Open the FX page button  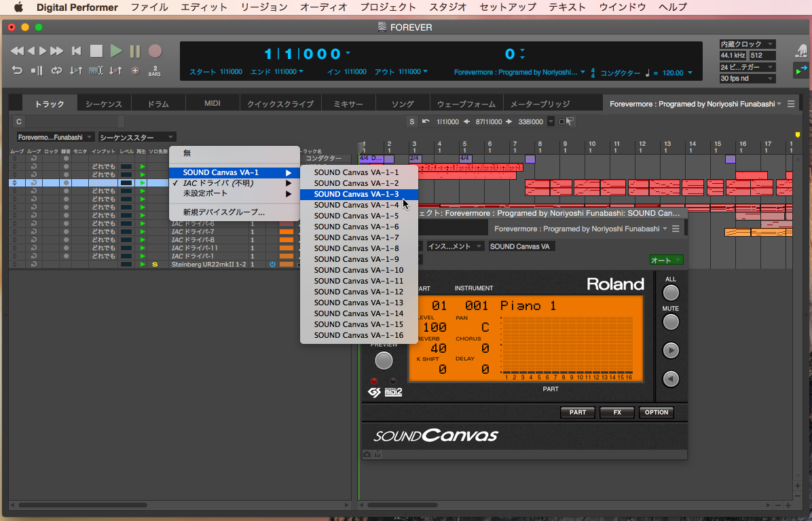click(617, 412)
